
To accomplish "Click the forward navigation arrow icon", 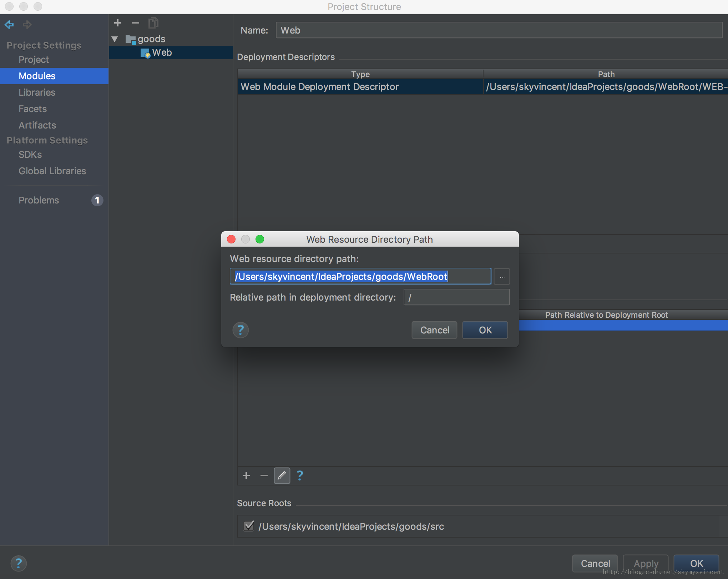I will pyautogui.click(x=27, y=25).
